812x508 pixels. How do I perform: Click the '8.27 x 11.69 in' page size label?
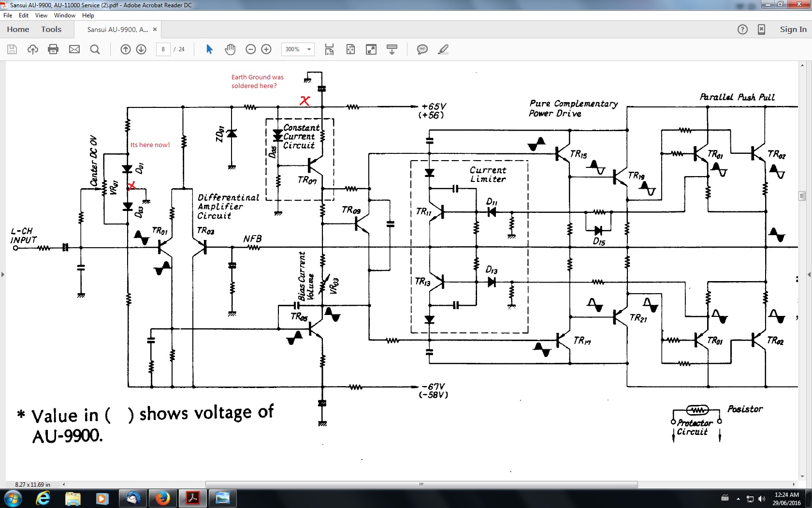(x=32, y=484)
